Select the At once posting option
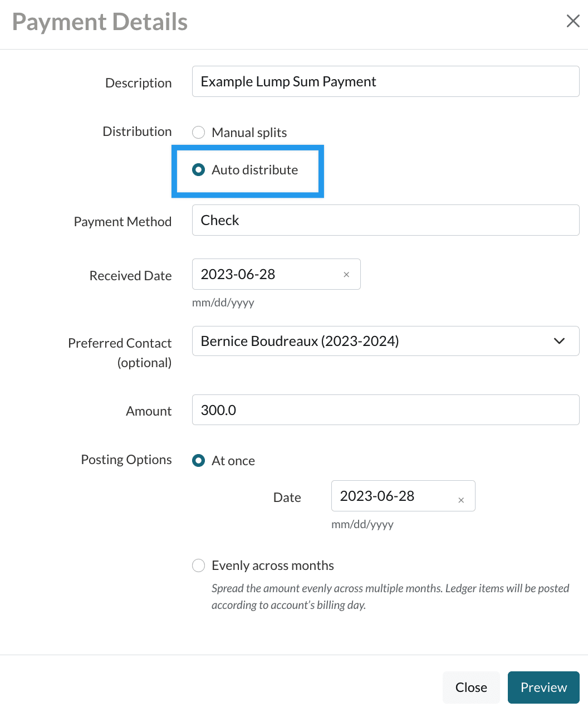This screenshot has width=588, height=712. click(x=199, y=461)
